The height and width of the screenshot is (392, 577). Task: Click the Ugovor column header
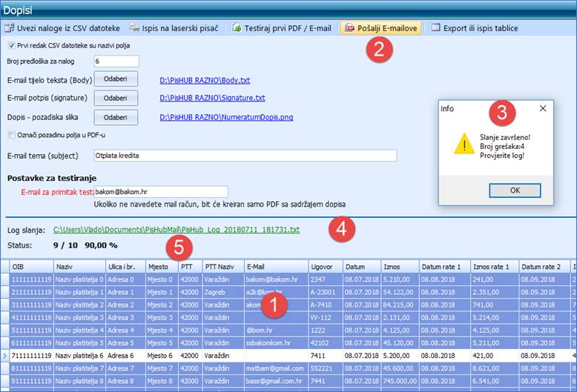[x=326, y=267]
